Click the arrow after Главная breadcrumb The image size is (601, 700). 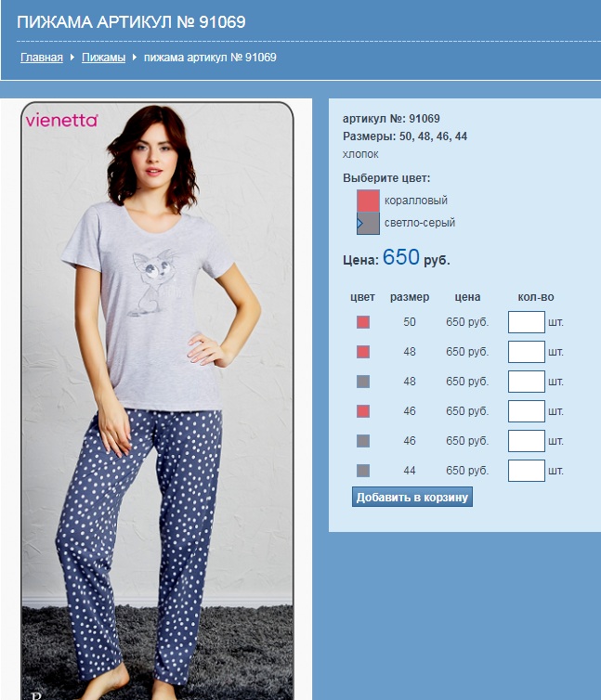tap(72, 58)
